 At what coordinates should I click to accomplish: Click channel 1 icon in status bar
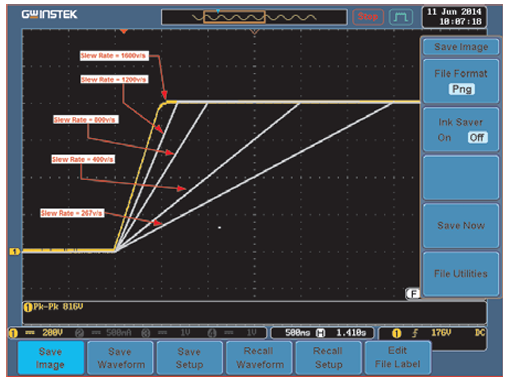[13, 333]
